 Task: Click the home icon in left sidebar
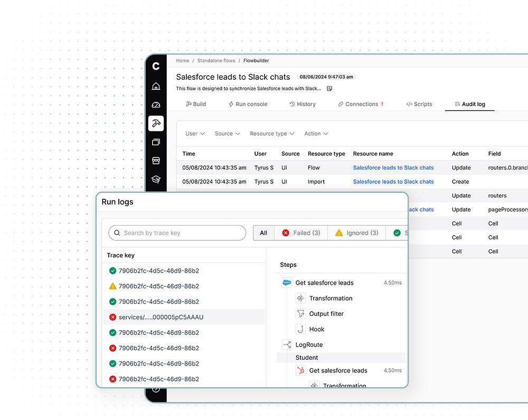pos(156,87)
